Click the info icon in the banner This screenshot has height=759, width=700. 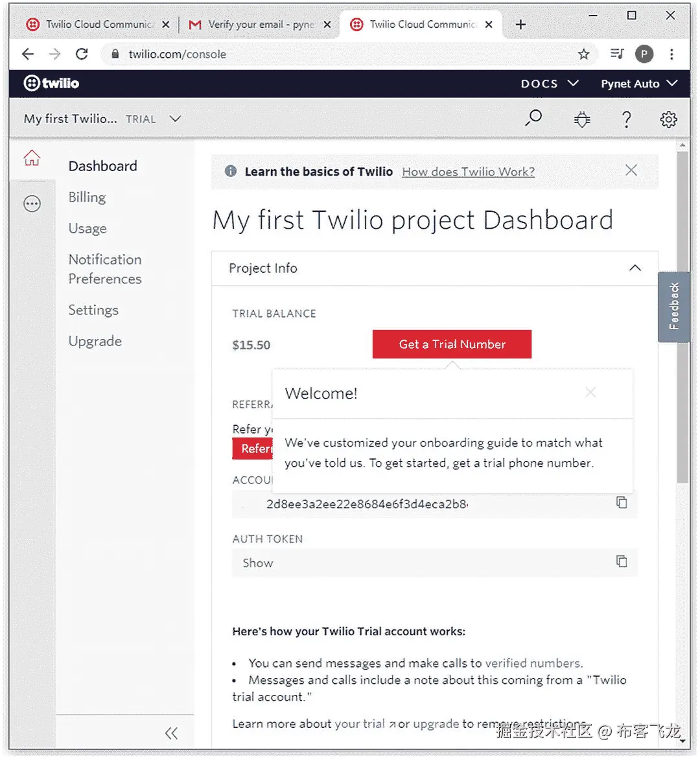tap(231, 171)
